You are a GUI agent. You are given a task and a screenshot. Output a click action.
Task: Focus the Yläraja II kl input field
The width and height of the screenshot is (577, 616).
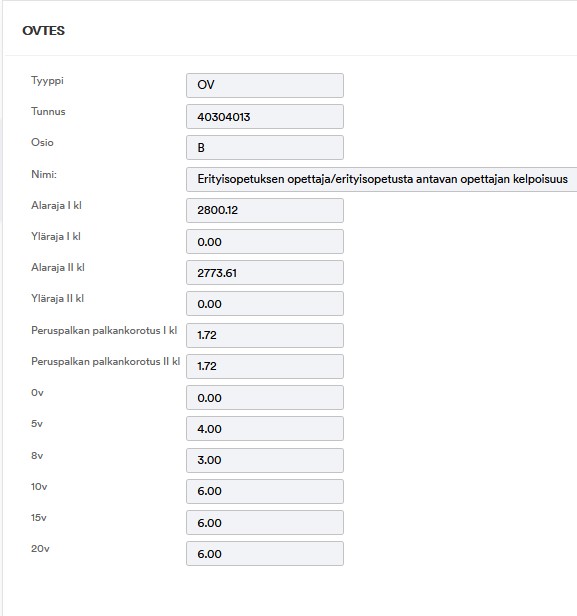click(265, 303)
